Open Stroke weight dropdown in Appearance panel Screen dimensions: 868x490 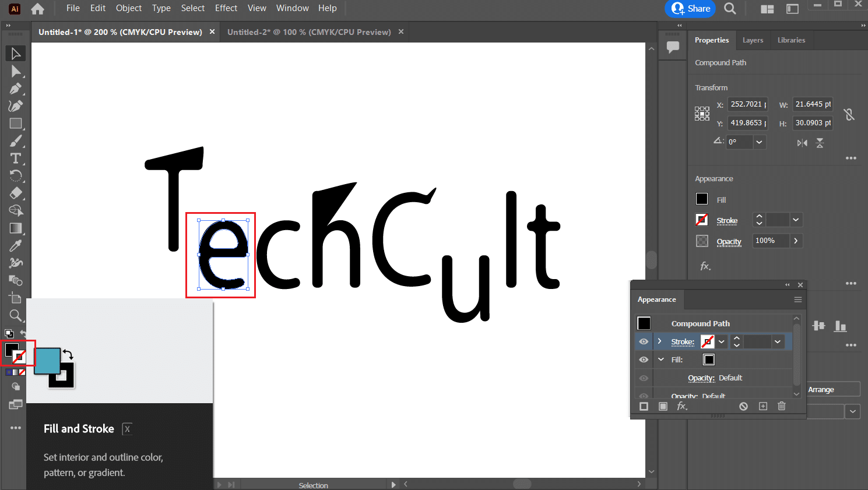(x=778, y=342)
